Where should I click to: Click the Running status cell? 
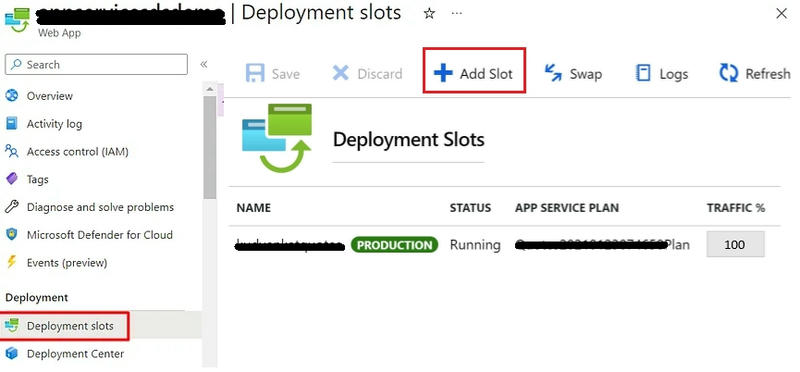click(x=475, y=245)
